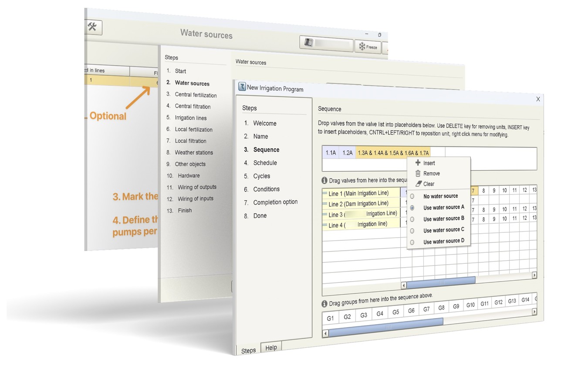Click valve 7 in the Line 2 row
The width and height of the screenshot is (588, 376).
473,201
